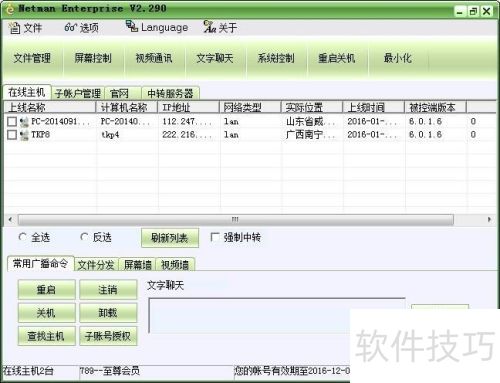
Task: Click the host list right scroll arrow
Action: (489, 219)
